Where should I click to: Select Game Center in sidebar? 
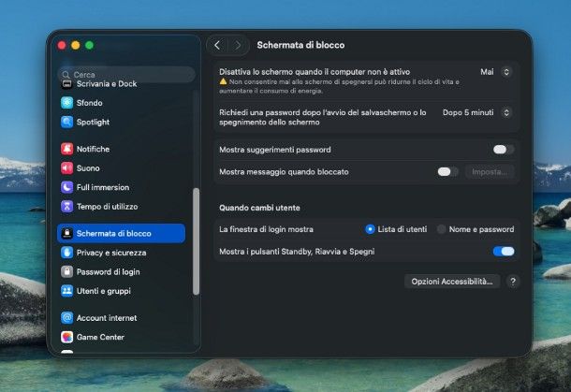pyautogui.click(x=121, y=337)
